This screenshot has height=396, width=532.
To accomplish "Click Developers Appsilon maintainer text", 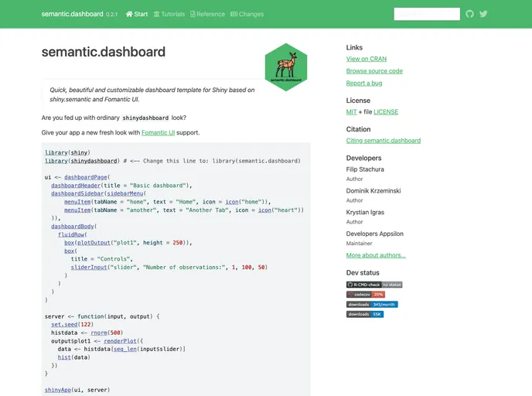I will click(375, 234).
